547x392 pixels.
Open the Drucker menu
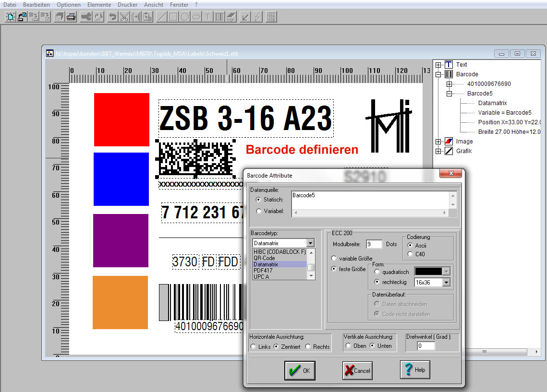click(x=127, y=4)
